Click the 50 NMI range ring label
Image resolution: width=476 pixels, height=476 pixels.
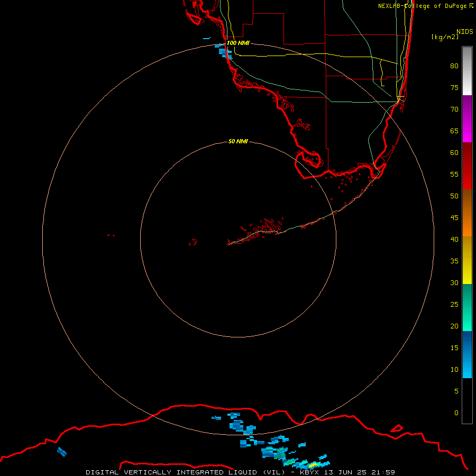coord(238,141)
